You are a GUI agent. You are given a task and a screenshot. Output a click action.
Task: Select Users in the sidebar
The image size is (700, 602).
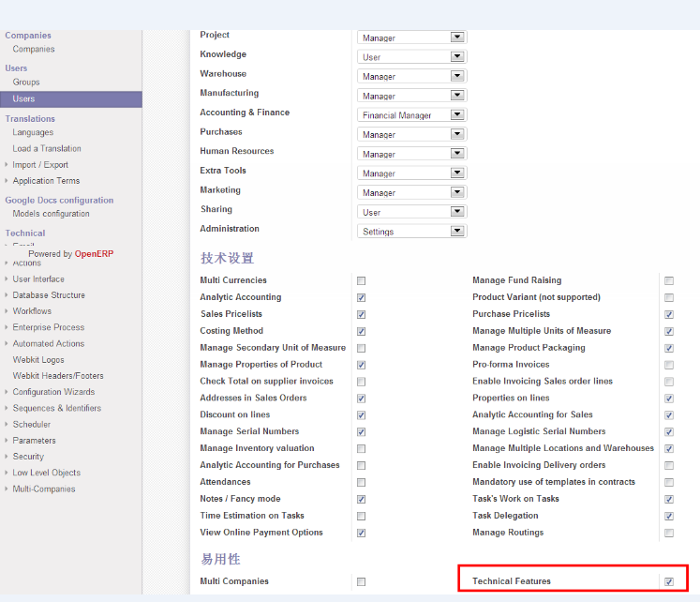[23, 98]
